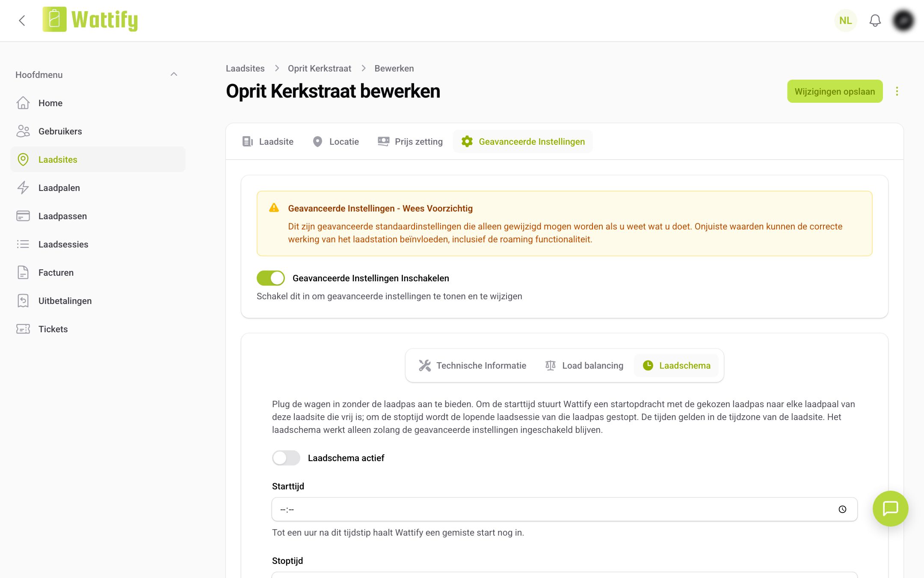This screenshot has height=578, width=924.
Task: Click the Gebruikers people icon
Action: [23, 131]
